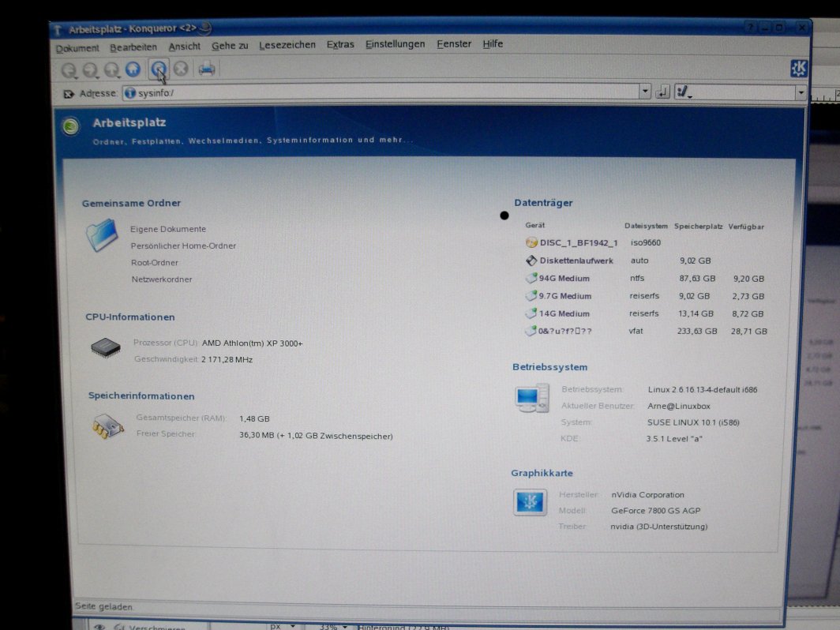Open the Root-Ordner link
Image resolution: width=840 pixels, height=630 pixels.
tap(155, 262)
